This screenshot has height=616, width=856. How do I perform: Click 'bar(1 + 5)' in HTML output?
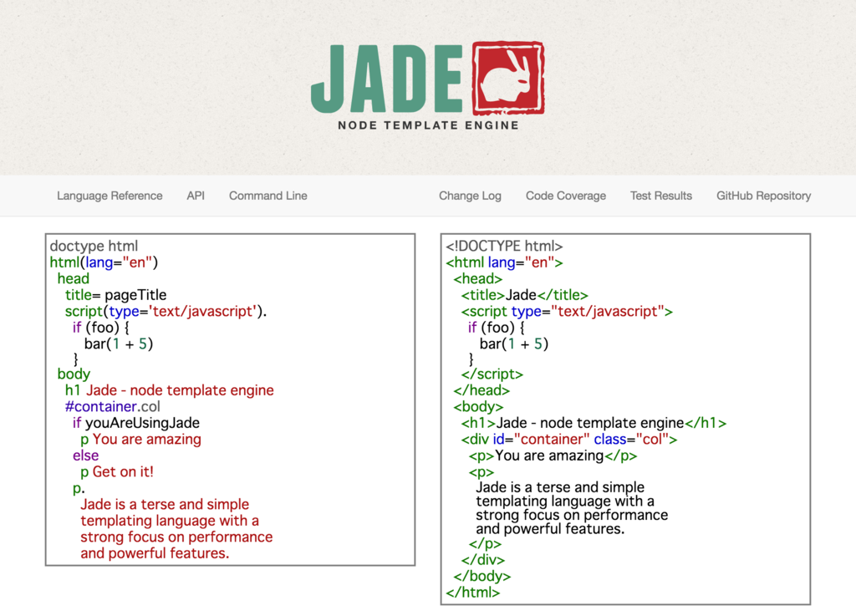(514, 344)
